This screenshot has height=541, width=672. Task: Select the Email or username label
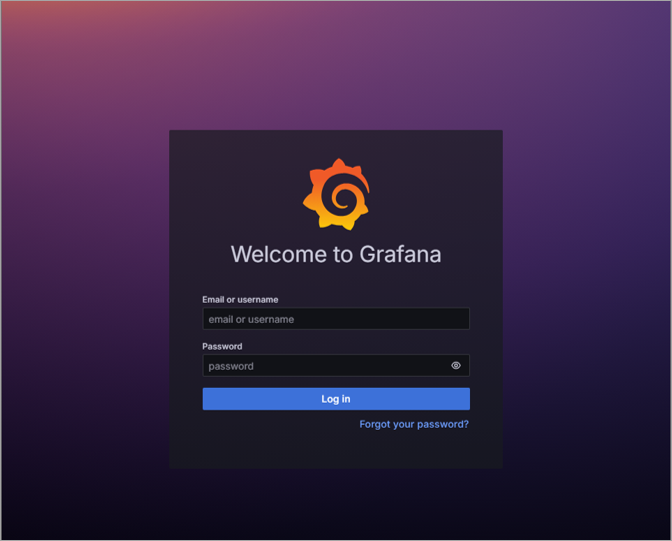point(240,299)
